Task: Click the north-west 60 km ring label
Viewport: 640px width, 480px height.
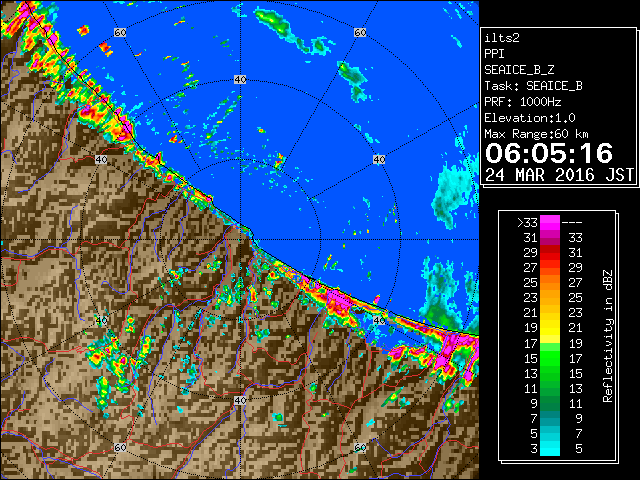Action: click(x=120, y=32)
